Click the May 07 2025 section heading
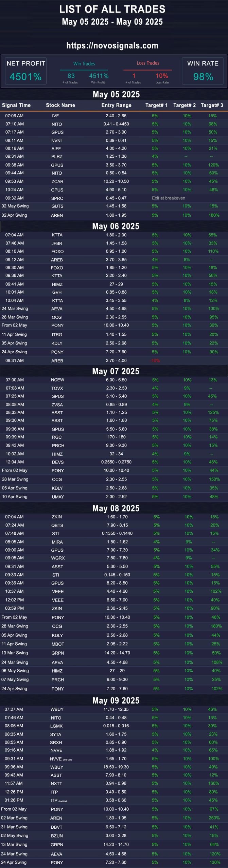 [116, 371]
